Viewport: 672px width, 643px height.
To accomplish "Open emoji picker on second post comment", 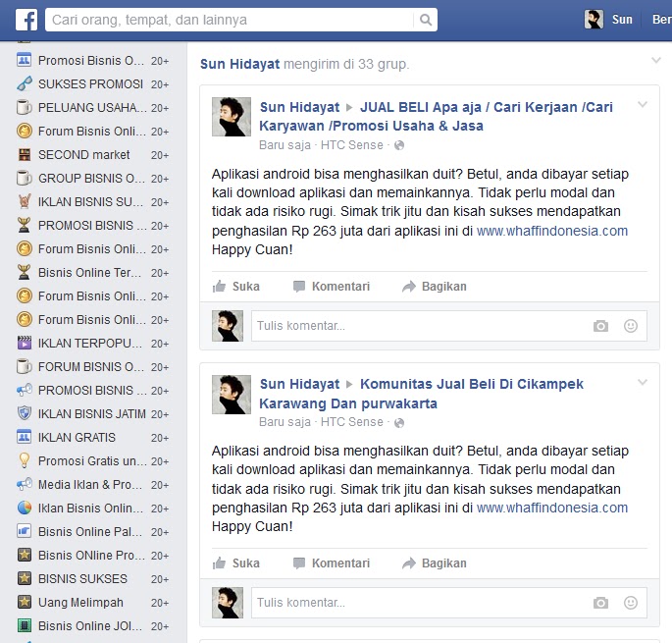I will pos(631,603).
